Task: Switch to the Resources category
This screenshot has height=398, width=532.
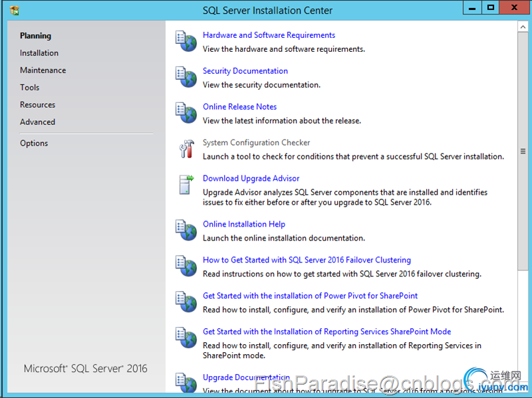Action: click(x=37, y=105)
